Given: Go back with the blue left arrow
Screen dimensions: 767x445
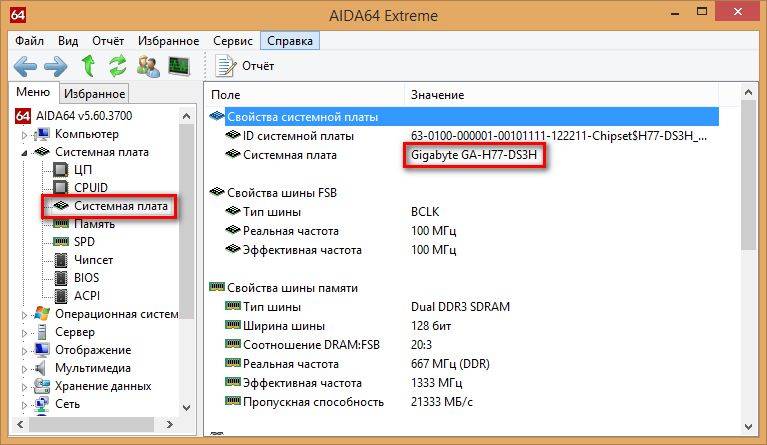Looking at the screenshot, I should click(x=24, y=66).
